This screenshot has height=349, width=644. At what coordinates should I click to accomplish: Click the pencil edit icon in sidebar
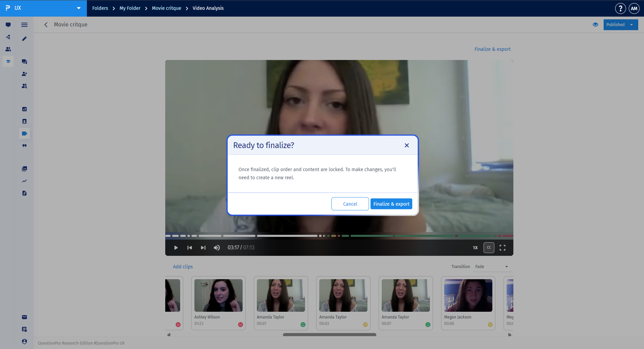coord(24,39)
